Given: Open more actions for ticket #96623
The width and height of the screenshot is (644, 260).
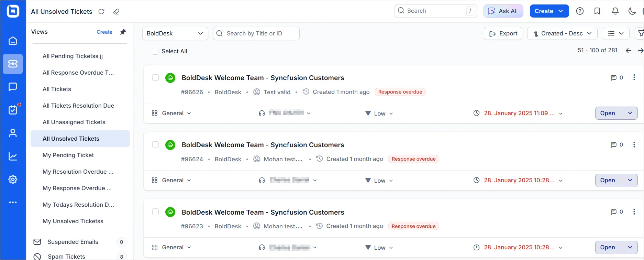Looking at the screenshot, I should tap(634, 212).
